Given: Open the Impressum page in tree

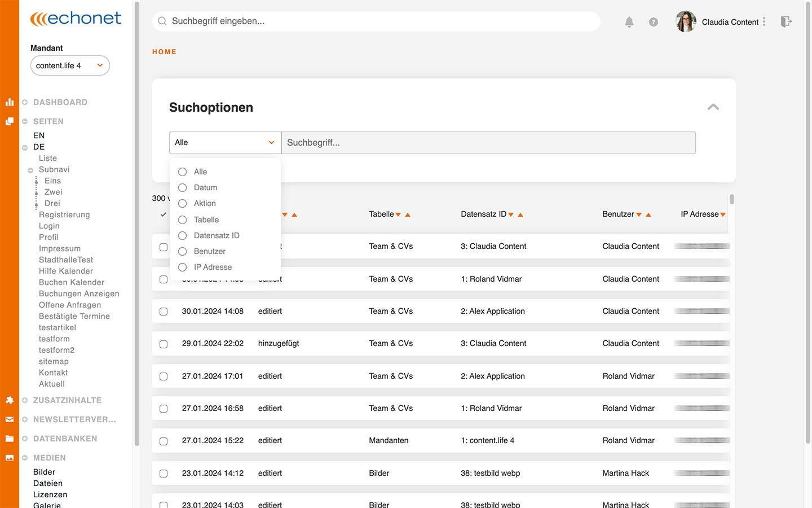Looking at the screenshot, I should (60, 248).
